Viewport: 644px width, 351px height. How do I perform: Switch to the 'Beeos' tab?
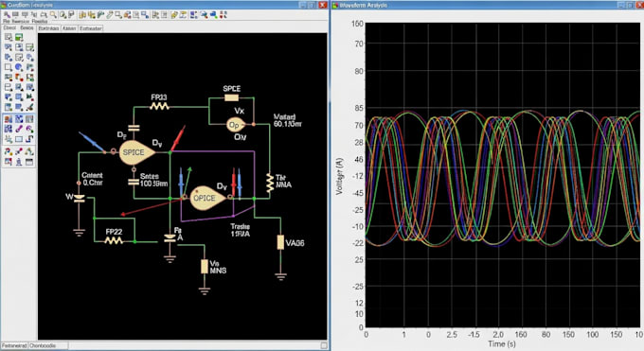click(27, 28)
